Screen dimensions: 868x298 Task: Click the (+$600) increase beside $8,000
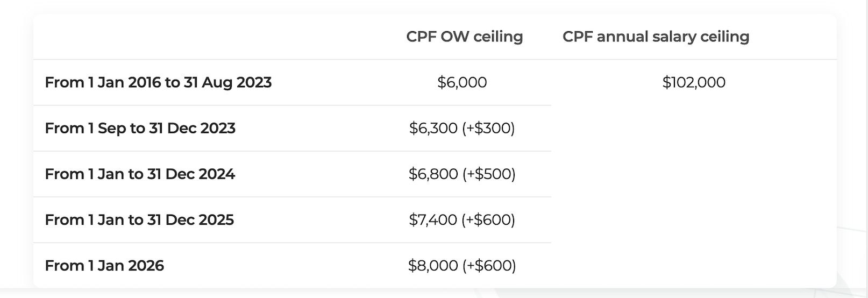pos(488,265)
